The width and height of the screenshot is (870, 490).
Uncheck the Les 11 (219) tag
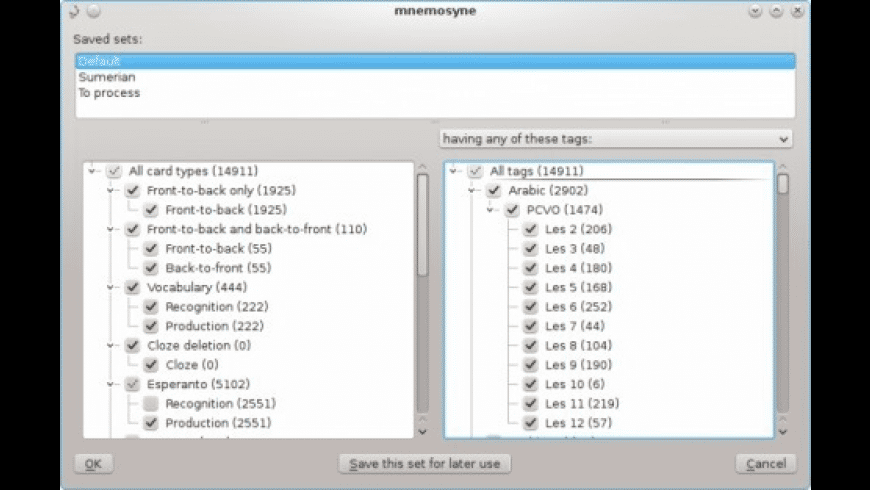coord(530,403)
